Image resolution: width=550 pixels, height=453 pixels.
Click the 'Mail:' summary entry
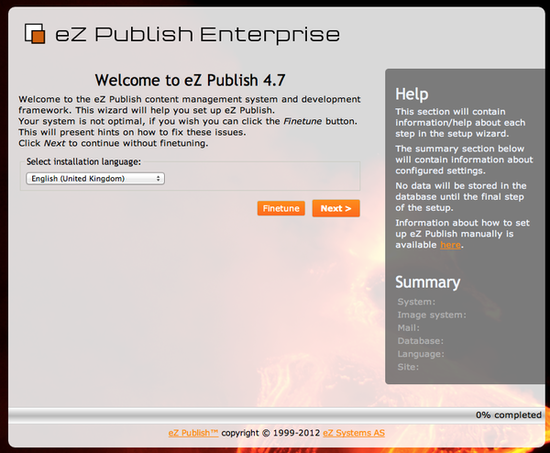[x=408, y=328]
